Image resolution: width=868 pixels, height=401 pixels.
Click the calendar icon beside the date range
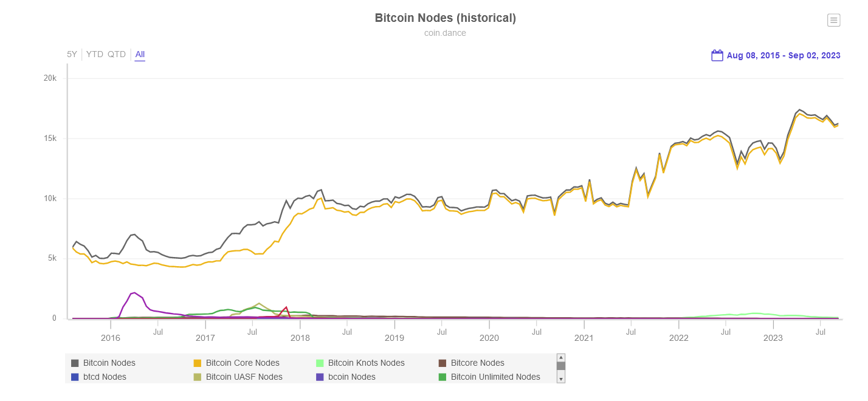(x=717, y=55)
